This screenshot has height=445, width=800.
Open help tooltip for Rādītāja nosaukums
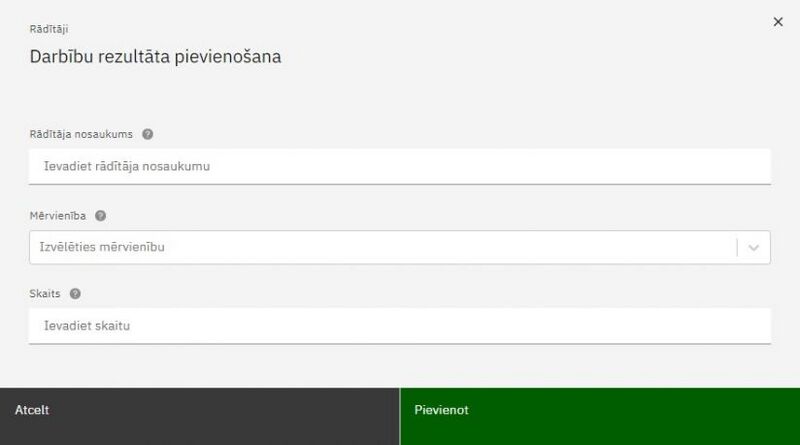[x=147, y=134]
